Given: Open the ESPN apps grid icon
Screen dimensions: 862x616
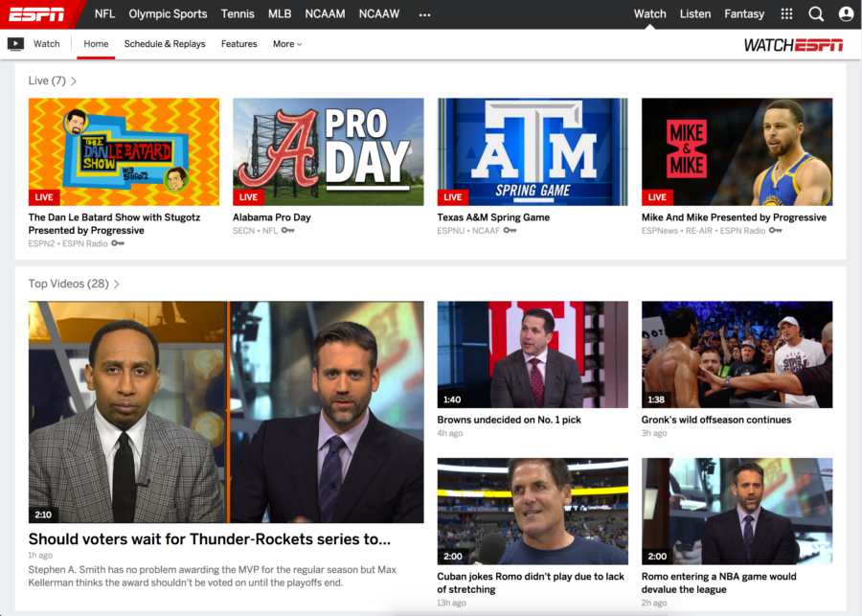Looking at the screenshot, I should pos(785,13).
